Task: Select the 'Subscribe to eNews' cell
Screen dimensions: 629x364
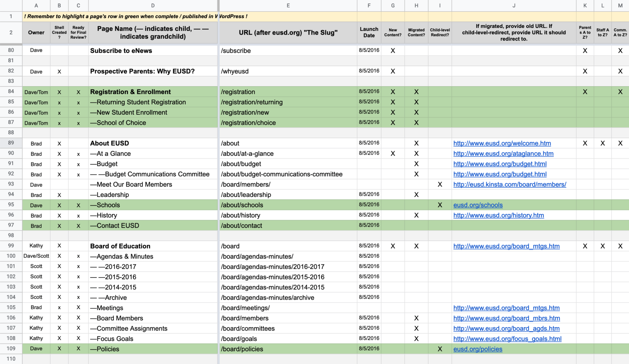Action: (153, 51)
